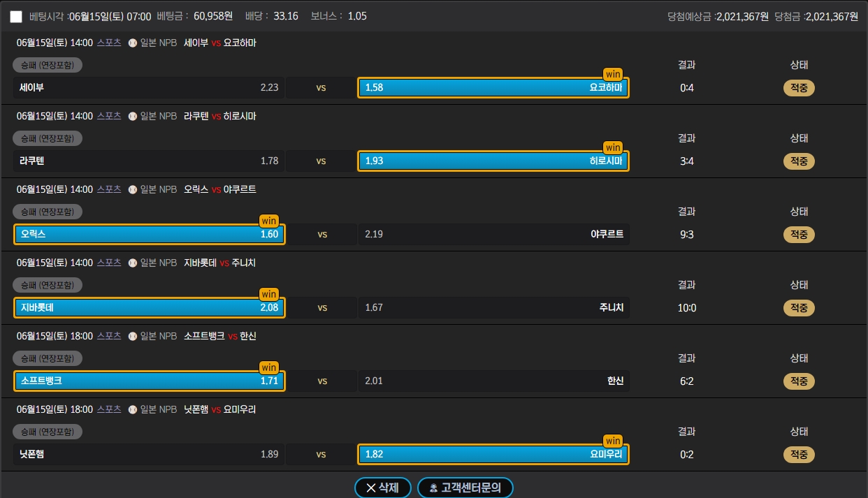
Task: Select the highlighted 요코하마 1.58 bet cell
Action: coord(493,87)
